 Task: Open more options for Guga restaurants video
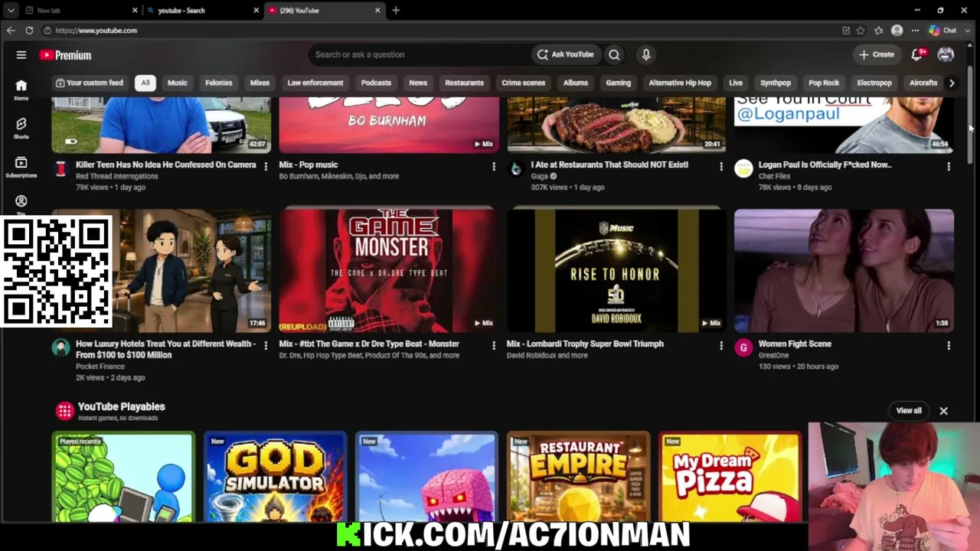720,166
